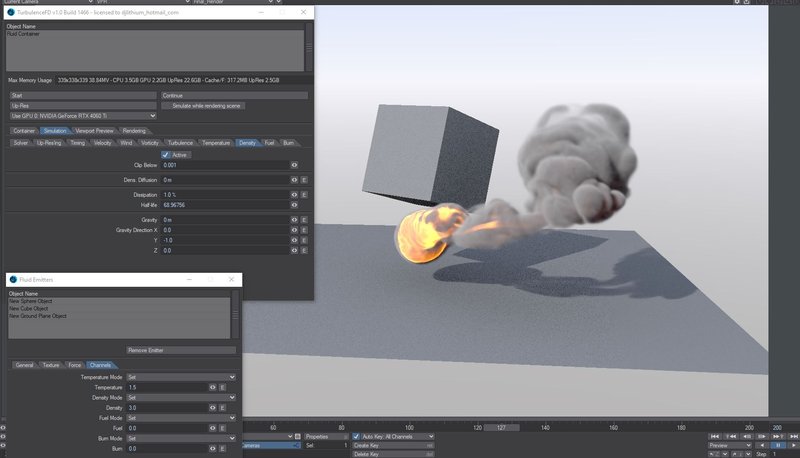Open the Vorticity sub-tab
This screenshot has width=800, height=458.
click(x=149, y=143)
